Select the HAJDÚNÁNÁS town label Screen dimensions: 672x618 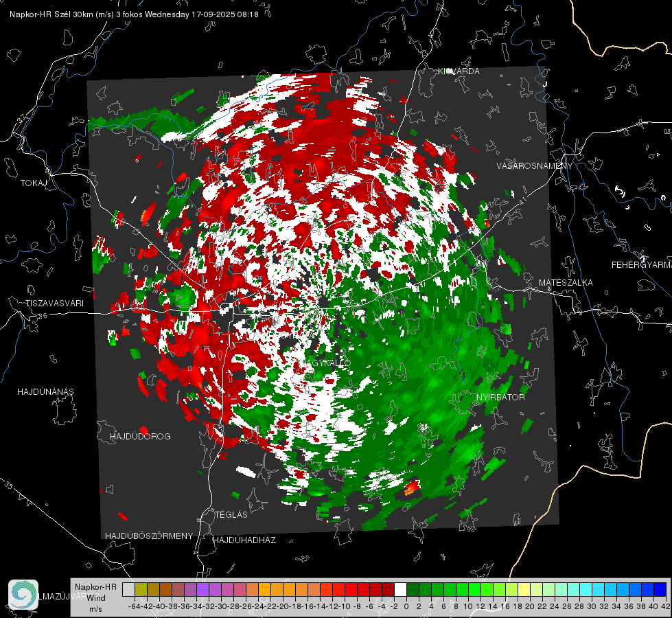pyautogui.click(x=45, y=392)
